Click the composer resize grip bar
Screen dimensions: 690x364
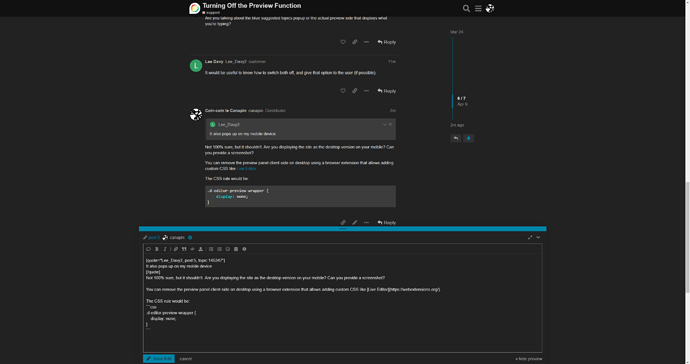(x=342, y=229)
